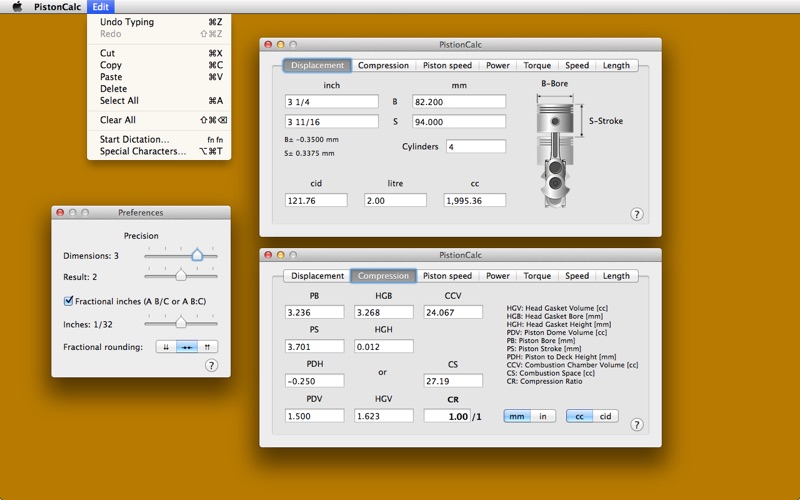The image size is (800, 500).
Task: Click the stroke inch field showing 3 11/16
Action: point(332,121)
